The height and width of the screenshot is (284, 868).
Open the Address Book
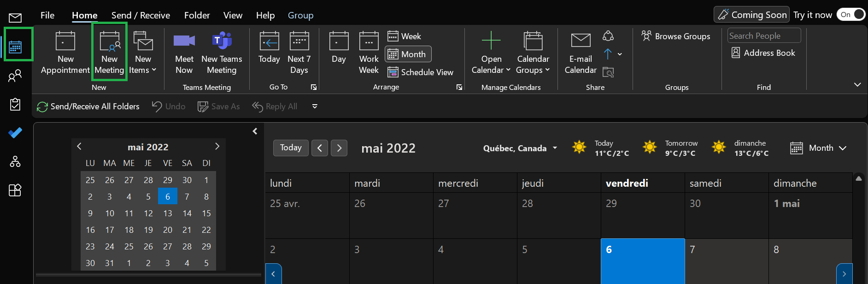(763, 53)
